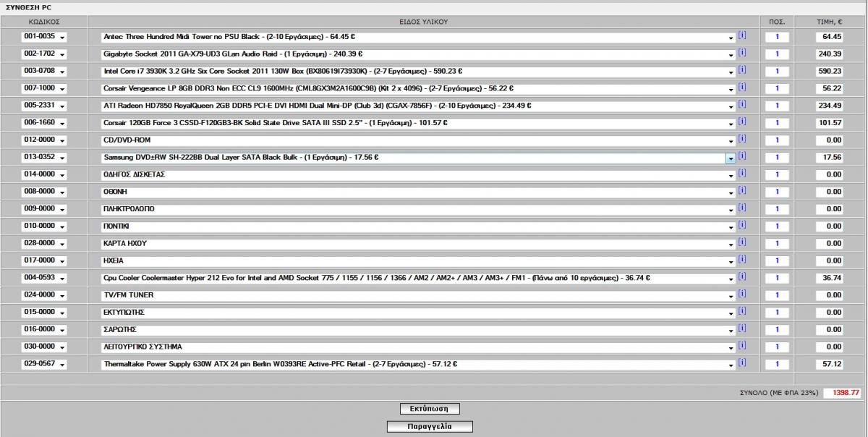Screen dimensions: 868x437
Task: Open info icon for CD/DVD-ROM row
Action: (742, 139)
